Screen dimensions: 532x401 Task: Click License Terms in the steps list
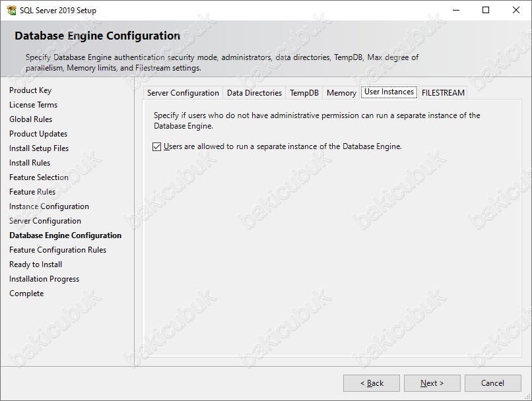coord(33,105)
